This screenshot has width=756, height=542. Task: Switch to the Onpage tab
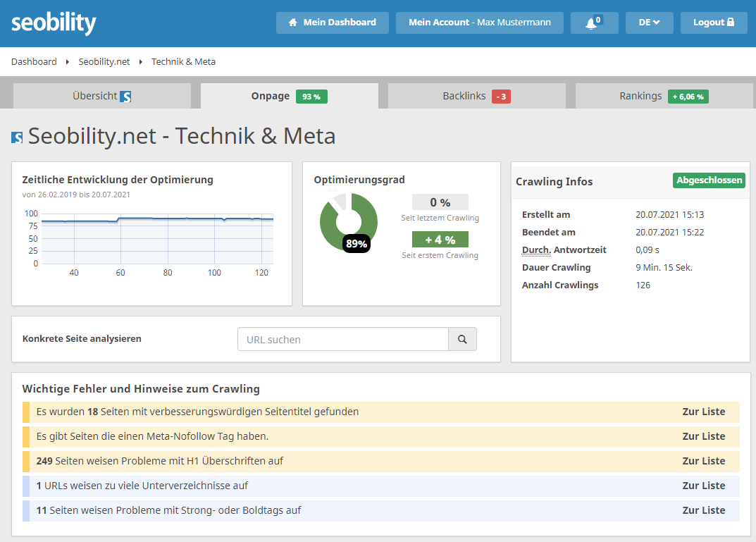(290, 96)
